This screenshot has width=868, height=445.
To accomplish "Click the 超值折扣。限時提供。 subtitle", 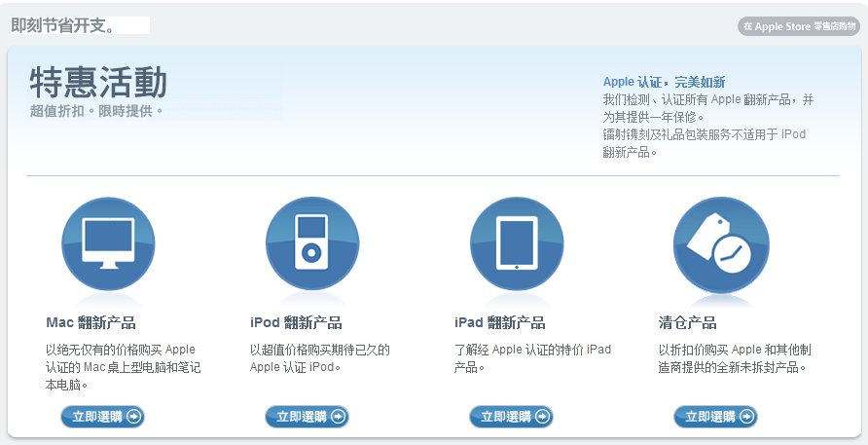I will pyautogui.click(x=97, y=111).
